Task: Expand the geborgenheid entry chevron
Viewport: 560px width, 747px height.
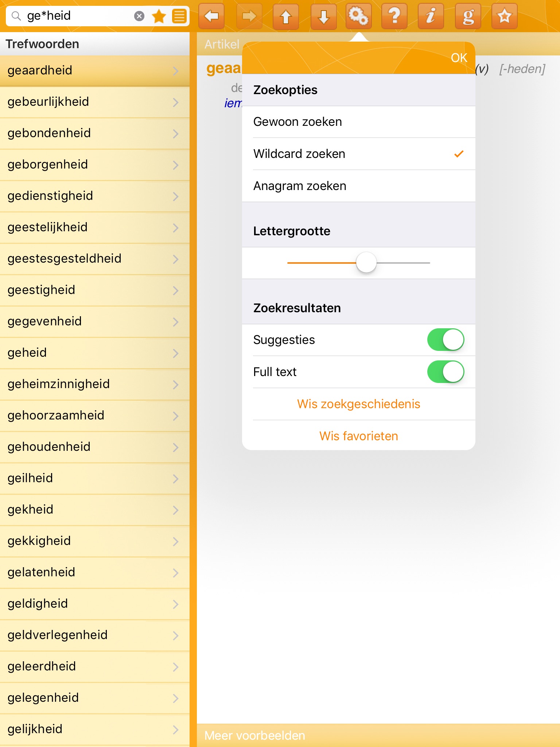Action: coord(176,165)
